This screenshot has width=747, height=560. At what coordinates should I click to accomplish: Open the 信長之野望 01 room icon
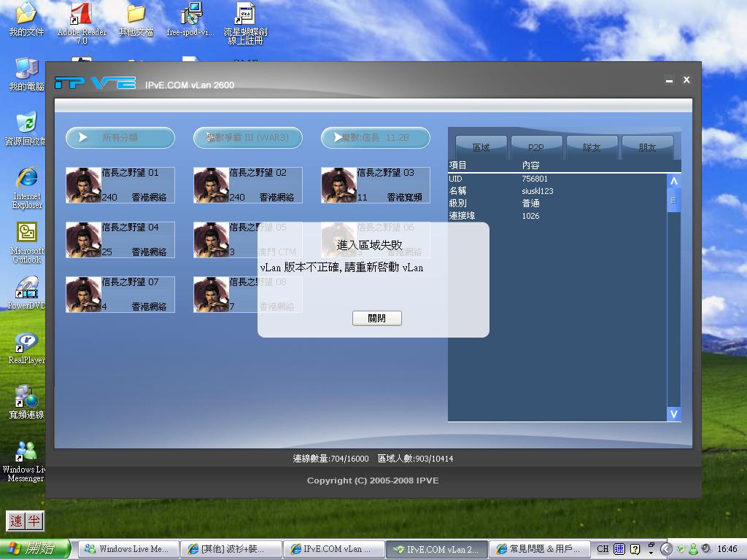tap(83, 185)
